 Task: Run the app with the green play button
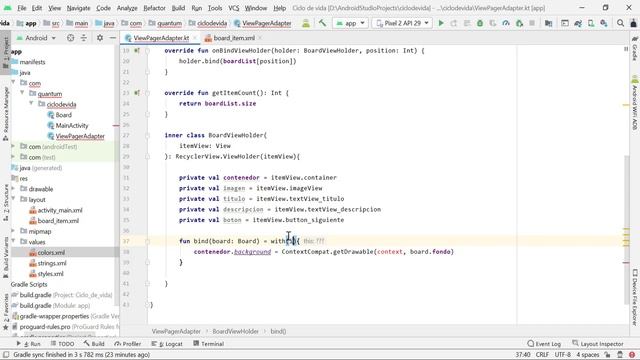click(x=441, y=23)
